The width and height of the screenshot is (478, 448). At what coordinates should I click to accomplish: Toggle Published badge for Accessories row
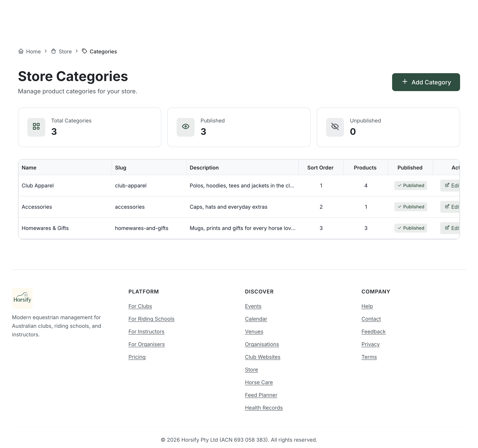tap(411, 207)
